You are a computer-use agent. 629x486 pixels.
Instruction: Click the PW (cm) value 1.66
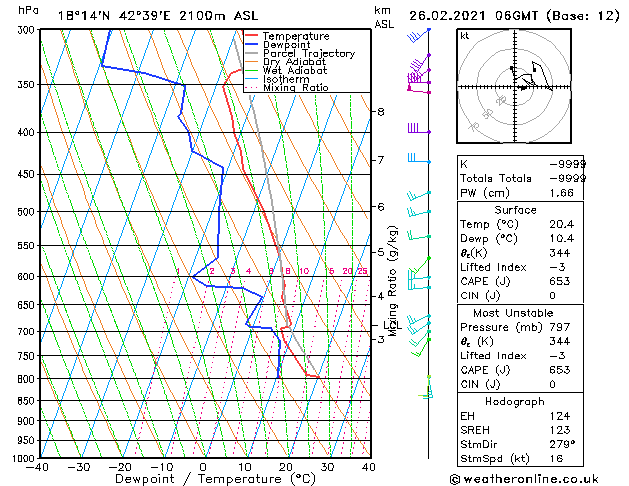pyautogui.click(x=561, y=193)
